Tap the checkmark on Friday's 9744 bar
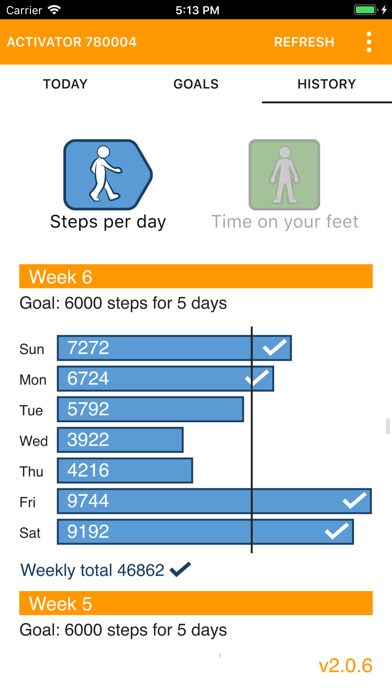Screen dimensions: 392x696 click(x=354, y=501)
